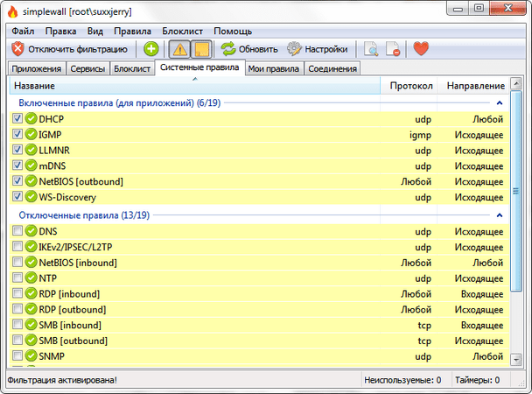Click the green plus add rule icon
This screenshot has height=394, width=532.
coord(151,49)
